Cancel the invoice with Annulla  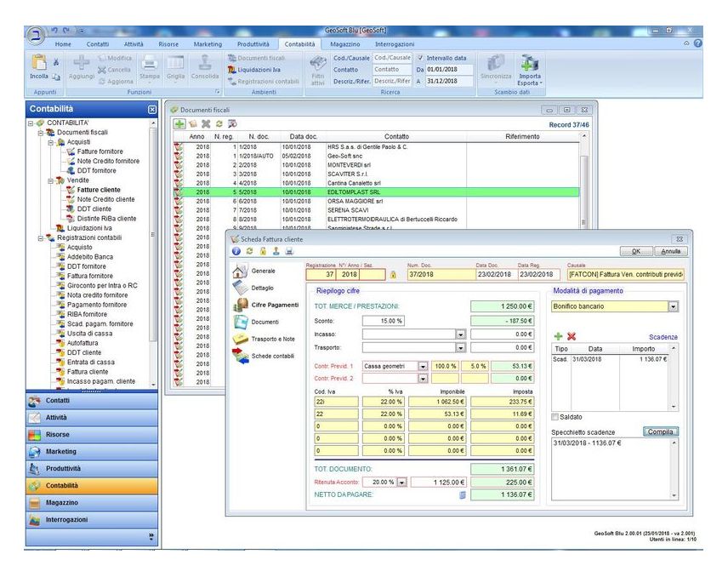tap(671, 251)
